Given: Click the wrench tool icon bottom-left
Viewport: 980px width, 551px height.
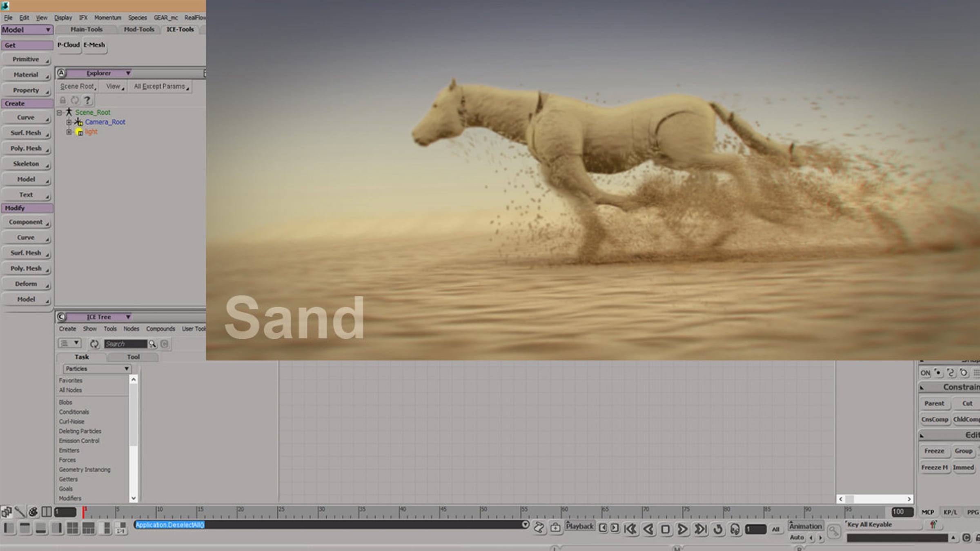Looking at the screenshot, I should (x=20, y=511).
